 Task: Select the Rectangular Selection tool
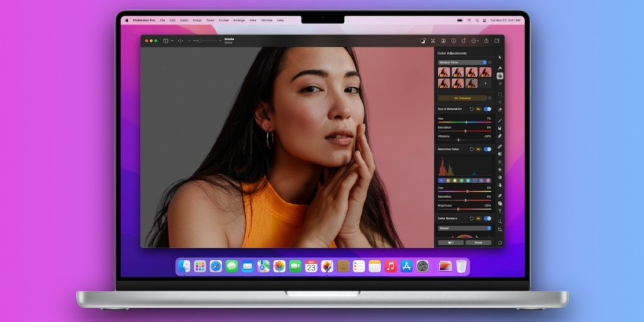(x=500, y=94)
